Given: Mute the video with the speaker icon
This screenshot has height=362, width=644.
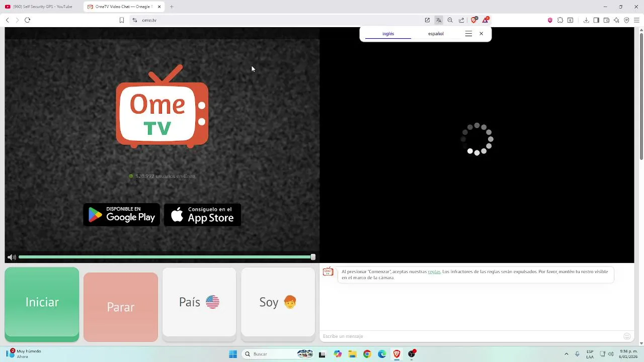Looking at the screenshot, I should pos(12,257).
